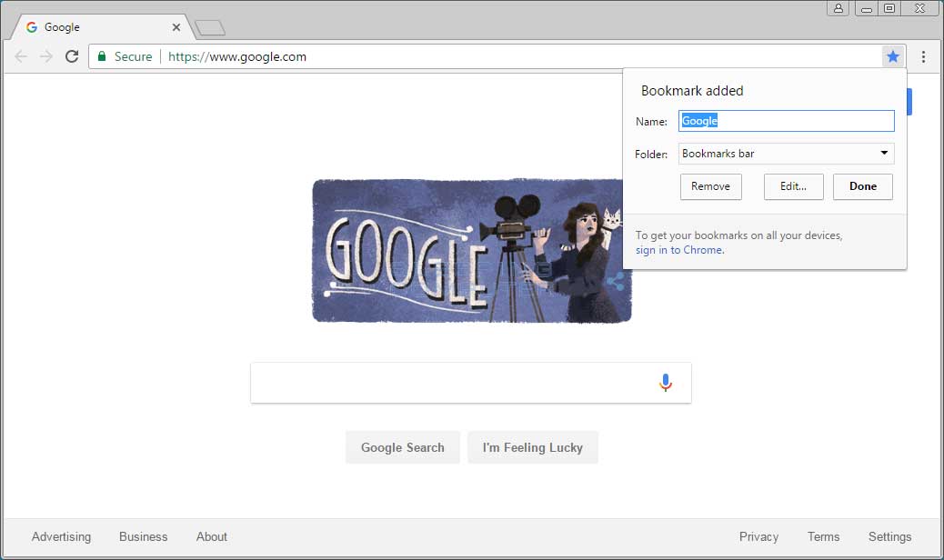Click the Chrome user profile icon

(x=838, y=8)
